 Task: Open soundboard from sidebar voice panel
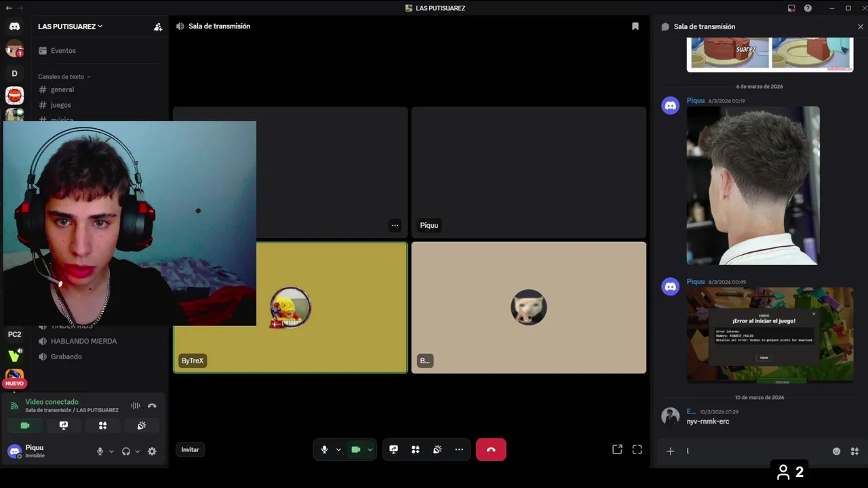[x=141, y=426]
